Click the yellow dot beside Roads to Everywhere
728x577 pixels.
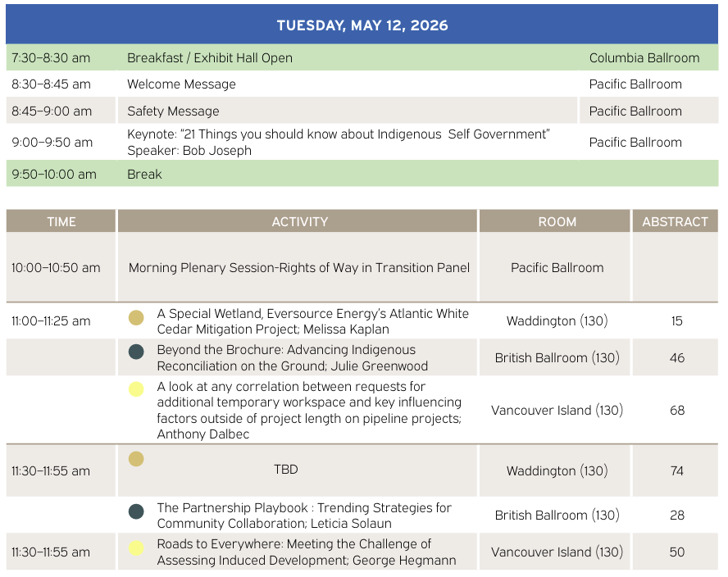136,547
